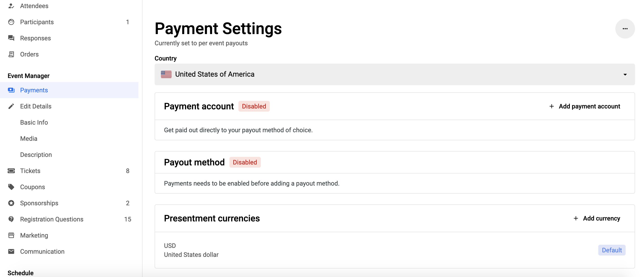Click the Registration Questions help icon
Viewport: 644px width, 277px height.
pos(11,219)
